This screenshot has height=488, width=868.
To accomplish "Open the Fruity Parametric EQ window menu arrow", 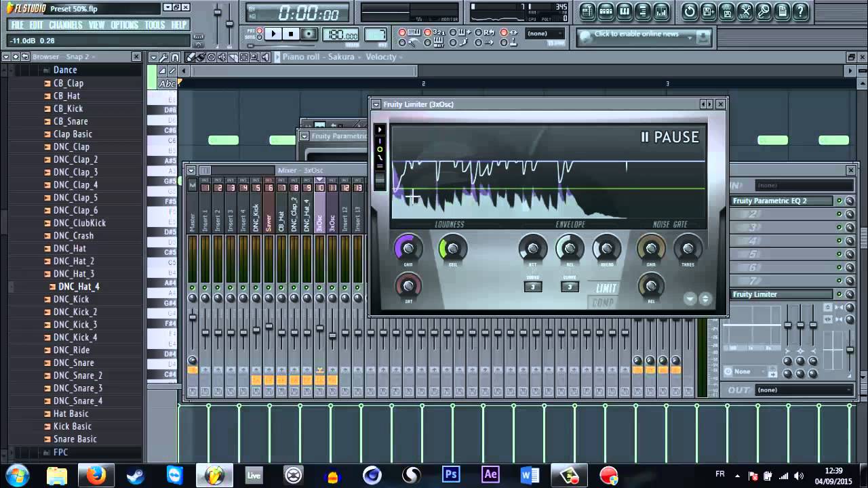I will point(304,136).
